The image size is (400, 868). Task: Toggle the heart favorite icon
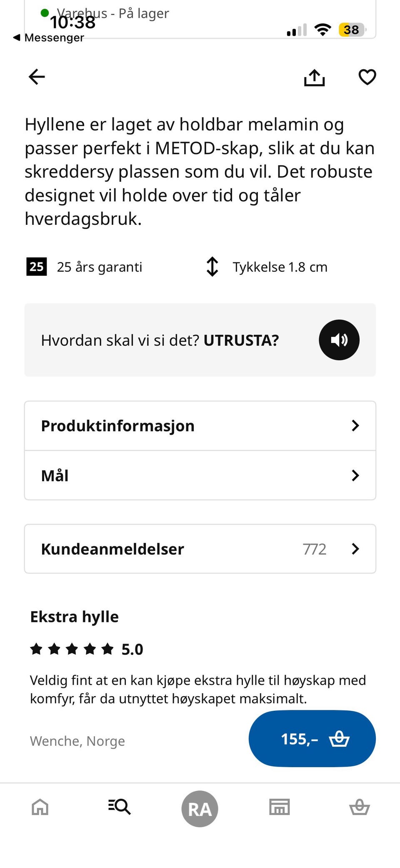(367, 77)
